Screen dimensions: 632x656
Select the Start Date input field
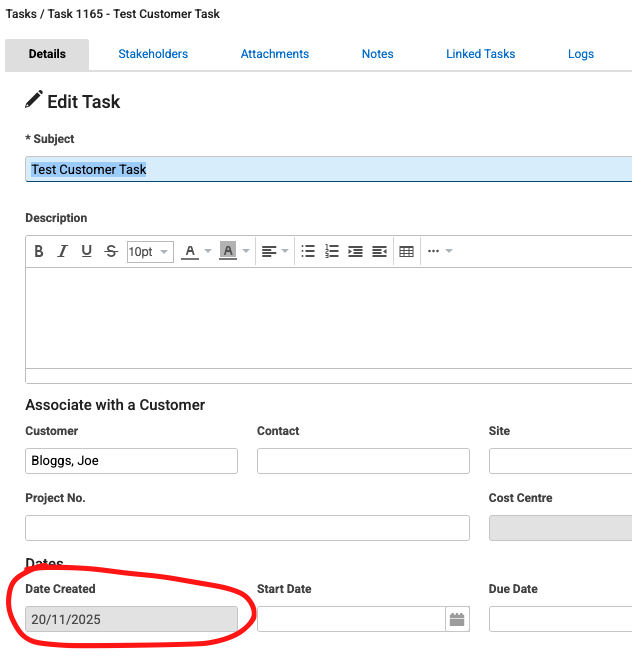[x=351, y=619]
